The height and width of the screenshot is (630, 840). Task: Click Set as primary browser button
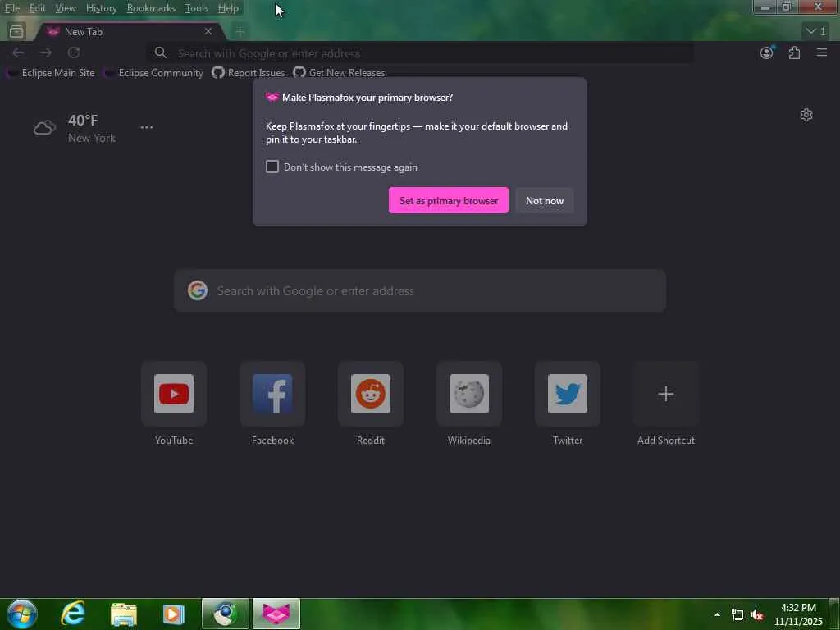click(449, 200)
